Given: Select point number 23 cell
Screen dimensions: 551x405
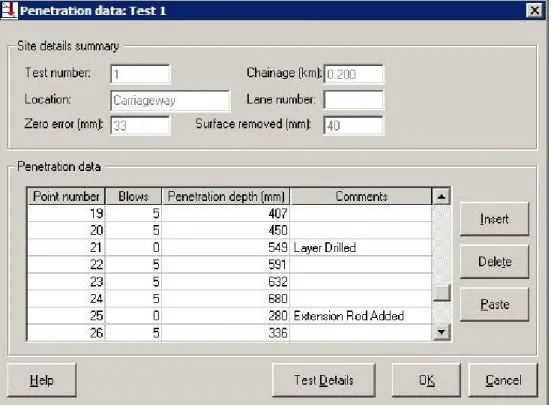Looking at the screenshot, I should pyautogui.click(x=66, y=281).
